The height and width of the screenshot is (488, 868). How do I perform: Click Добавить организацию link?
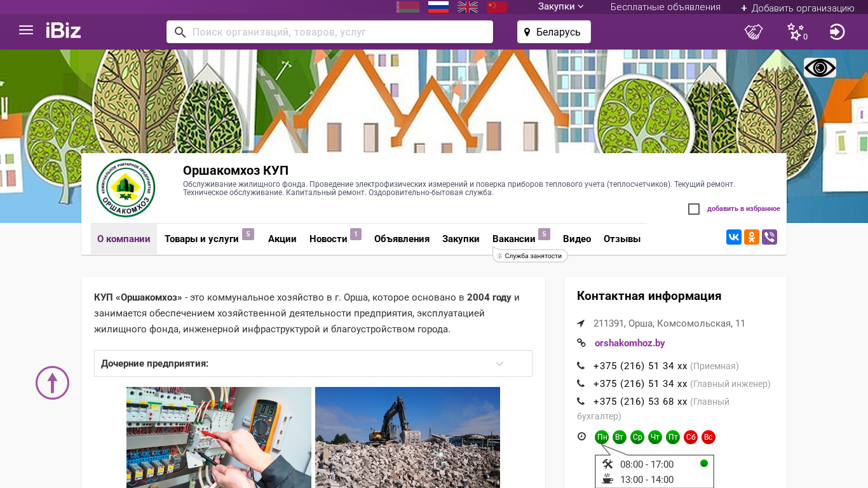click(x=797, y=8)
